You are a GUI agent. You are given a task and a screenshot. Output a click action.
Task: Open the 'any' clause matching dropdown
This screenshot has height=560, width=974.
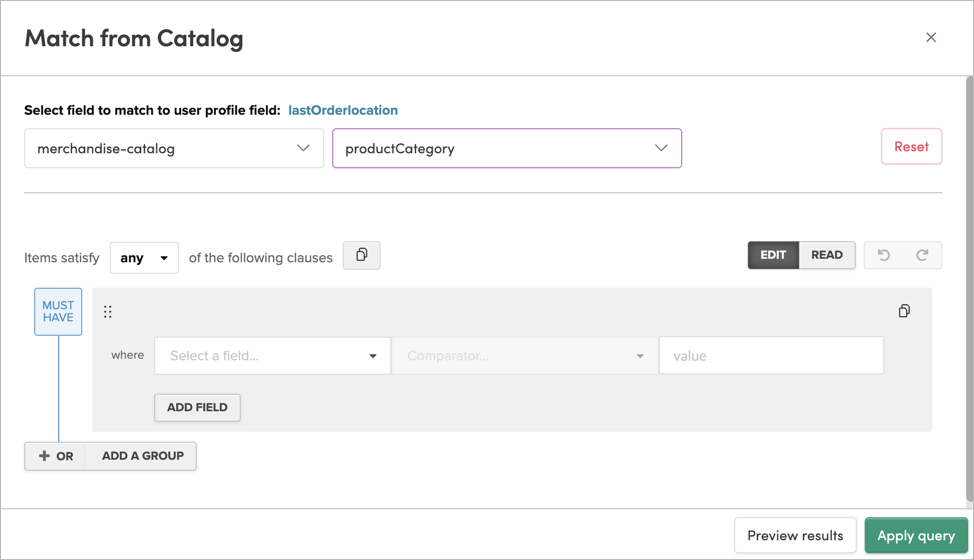[144, 258]
